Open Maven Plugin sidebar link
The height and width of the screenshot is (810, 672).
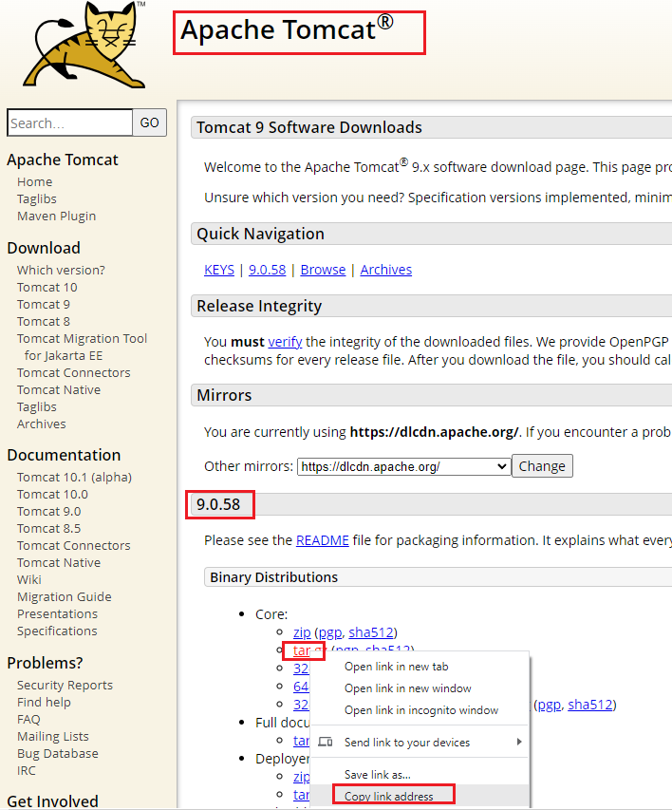coord(56,216)
